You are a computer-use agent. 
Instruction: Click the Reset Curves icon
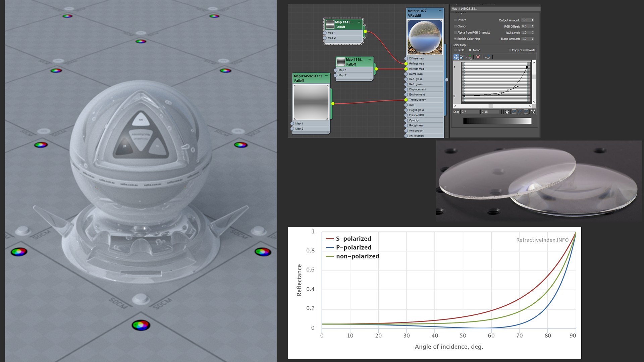tap(487, 57)
